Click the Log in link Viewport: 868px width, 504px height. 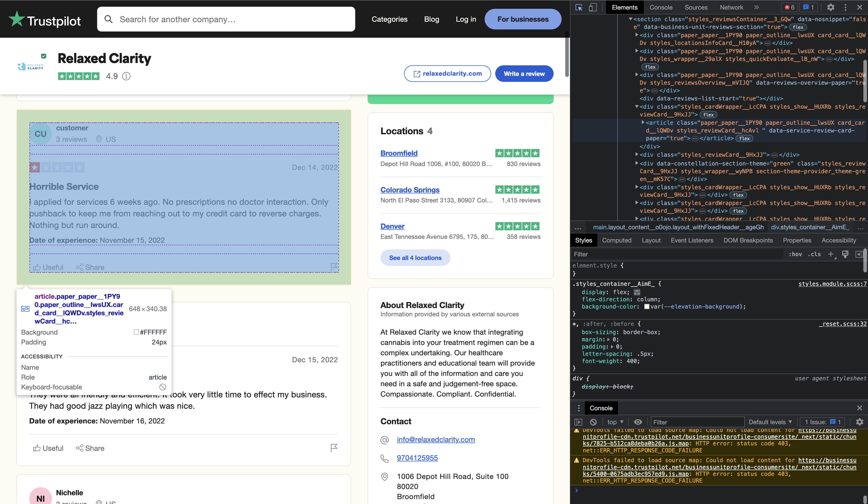click(466, 19)
